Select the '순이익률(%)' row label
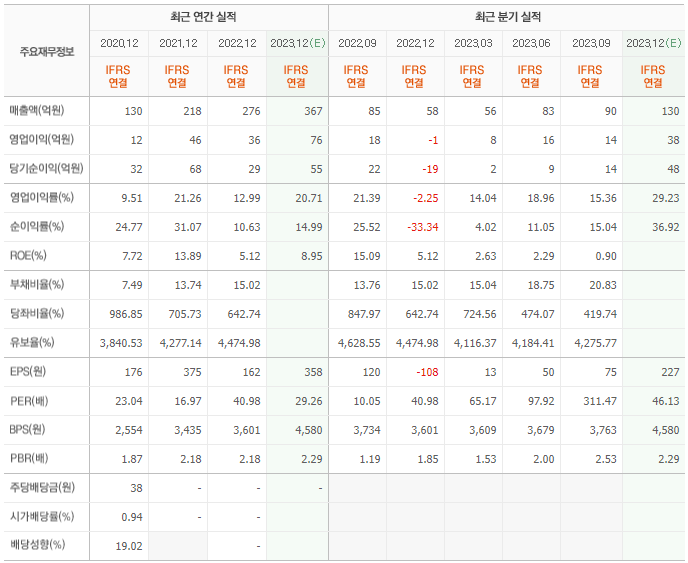 [37, 226]
